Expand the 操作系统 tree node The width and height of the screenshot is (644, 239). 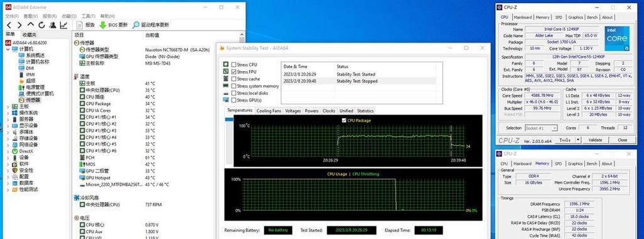coord(8,113)
